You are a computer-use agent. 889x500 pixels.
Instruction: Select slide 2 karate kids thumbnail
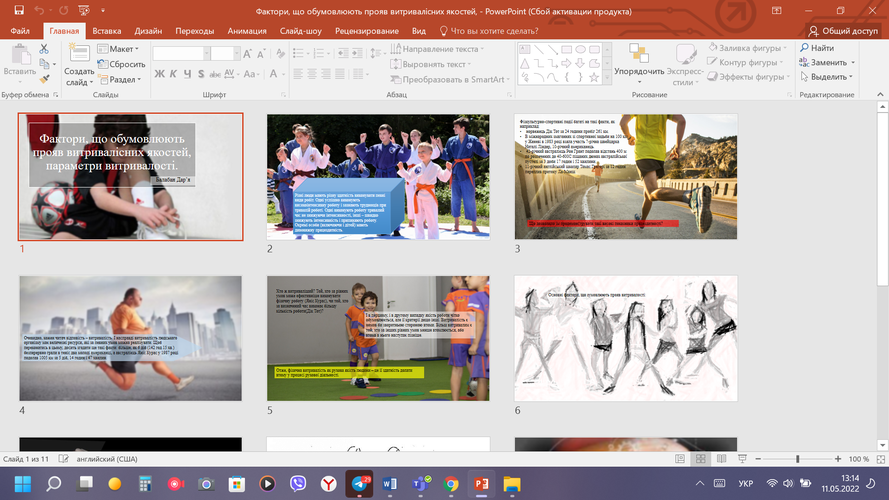(378, 176)
